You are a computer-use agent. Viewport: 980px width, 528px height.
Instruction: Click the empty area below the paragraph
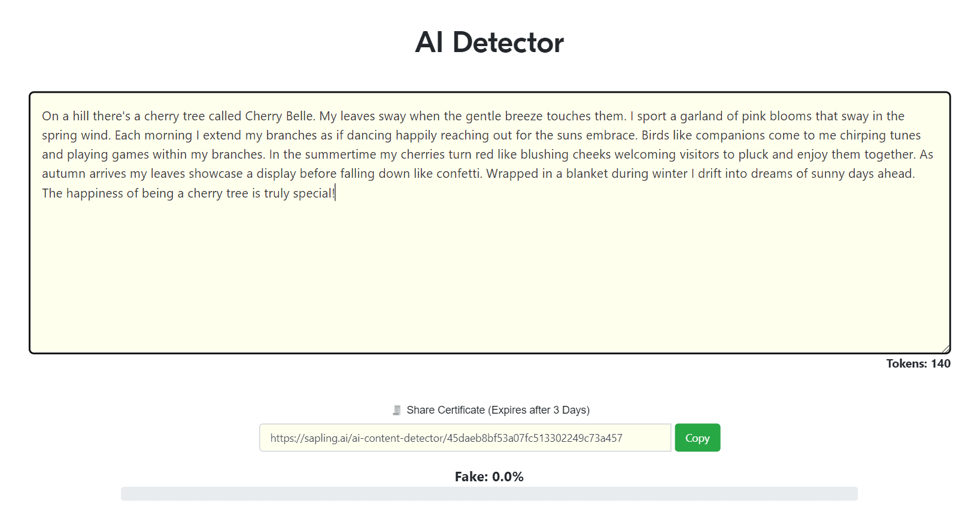click(x=489, y=275)
